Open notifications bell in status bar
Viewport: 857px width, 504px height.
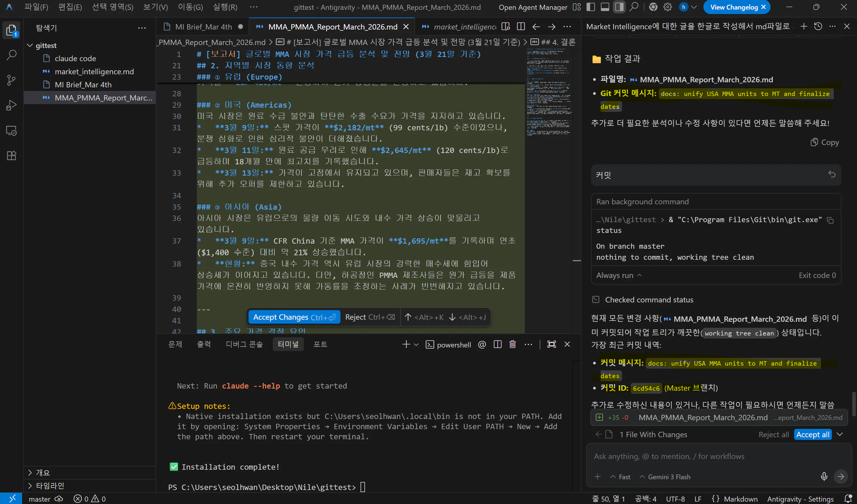(x=848, y=499)
